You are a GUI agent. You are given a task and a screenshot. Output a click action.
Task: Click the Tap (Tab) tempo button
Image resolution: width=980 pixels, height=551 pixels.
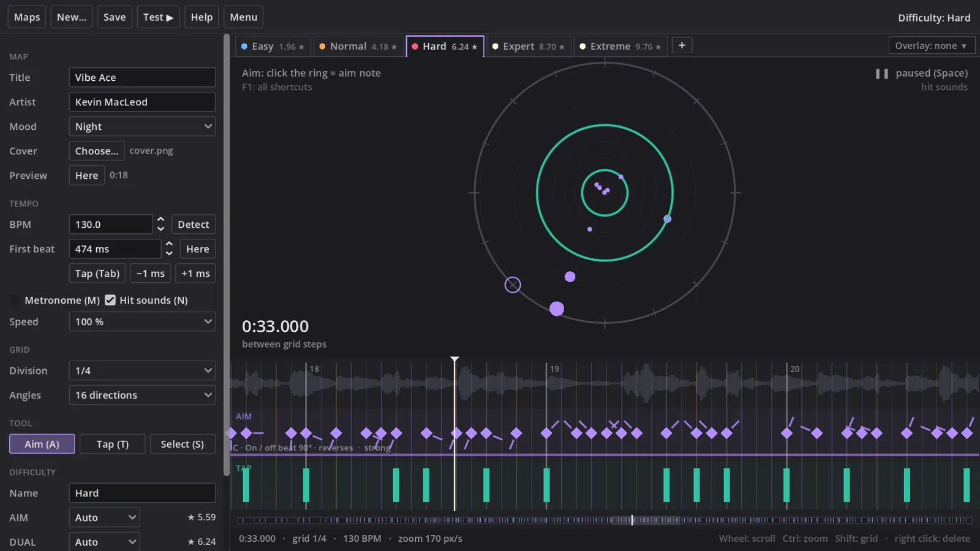[97, 273]
